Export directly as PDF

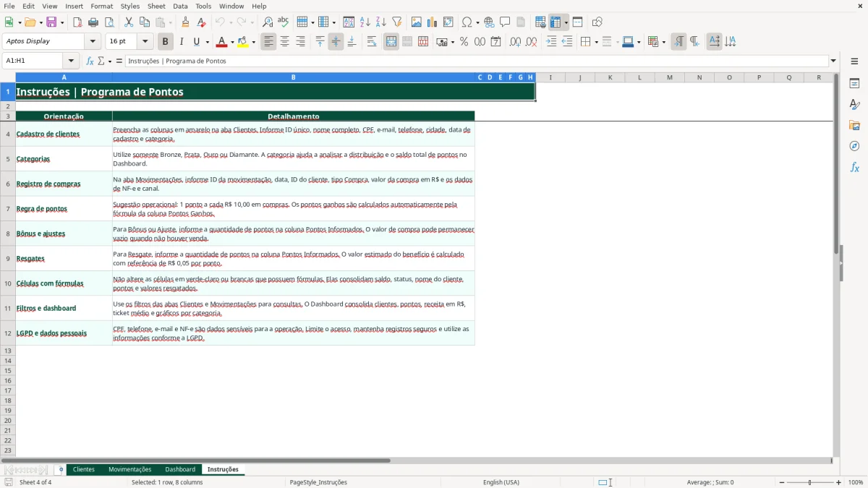(x=77, y=22)
